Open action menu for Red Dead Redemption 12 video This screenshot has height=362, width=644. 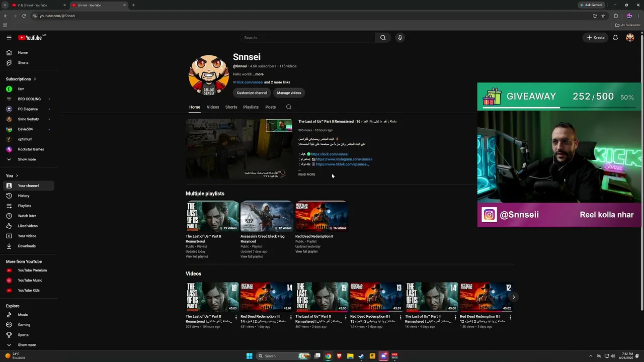[510, 317]
